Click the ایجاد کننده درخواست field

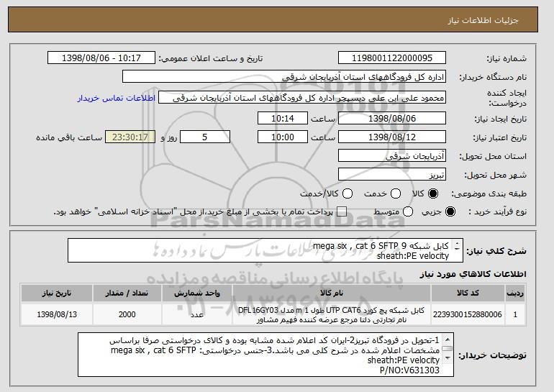(302, 98)
